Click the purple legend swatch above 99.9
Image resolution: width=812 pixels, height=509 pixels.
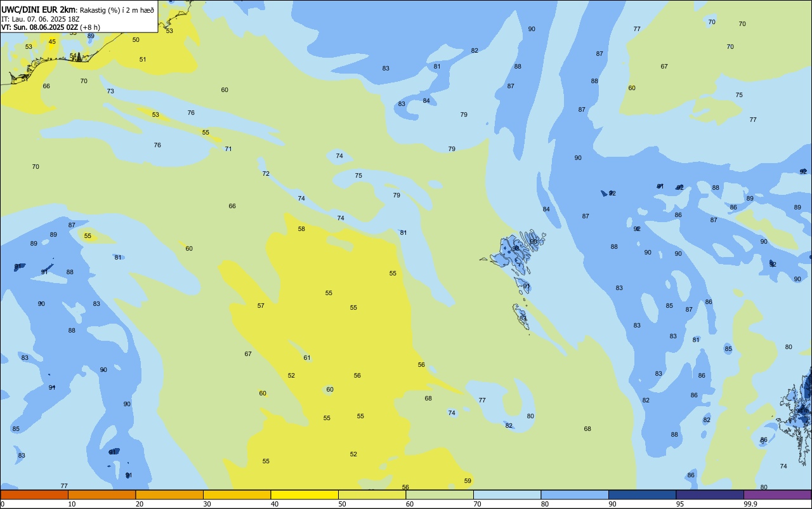tap(777, 494)
